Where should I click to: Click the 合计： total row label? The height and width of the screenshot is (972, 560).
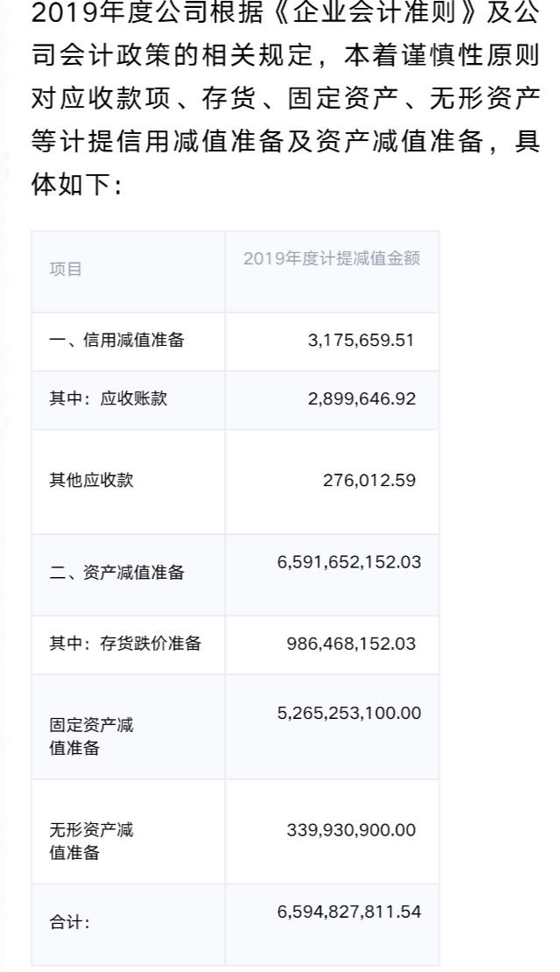(69, 923)
